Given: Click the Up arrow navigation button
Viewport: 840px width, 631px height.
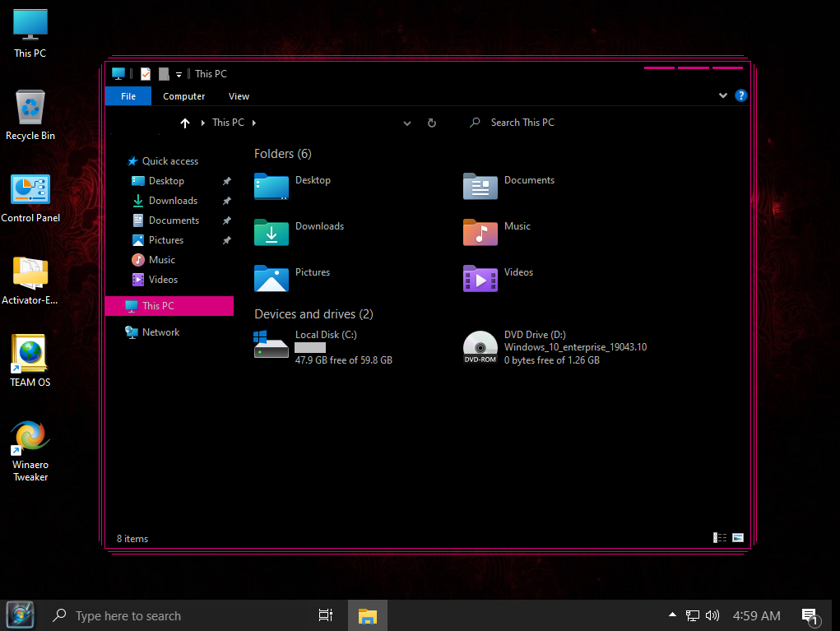Looking at the screenshot, I should click(184, 123).
